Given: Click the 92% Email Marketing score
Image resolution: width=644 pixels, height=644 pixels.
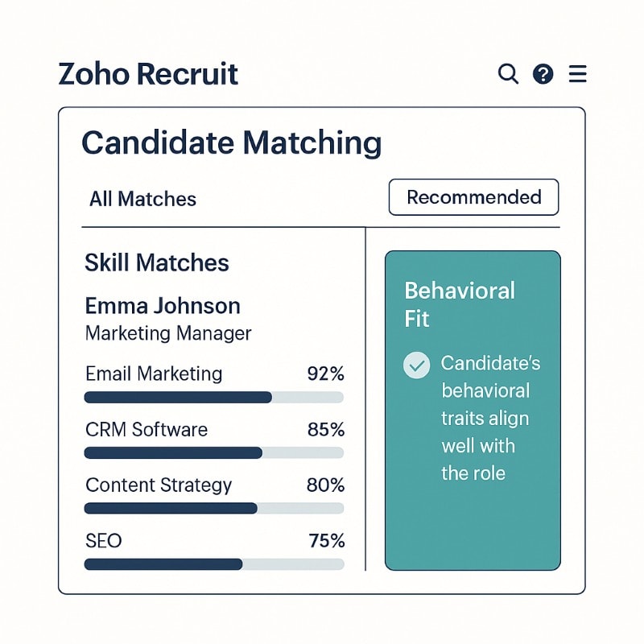Looking at the screenshot, I should click(325, 374).
